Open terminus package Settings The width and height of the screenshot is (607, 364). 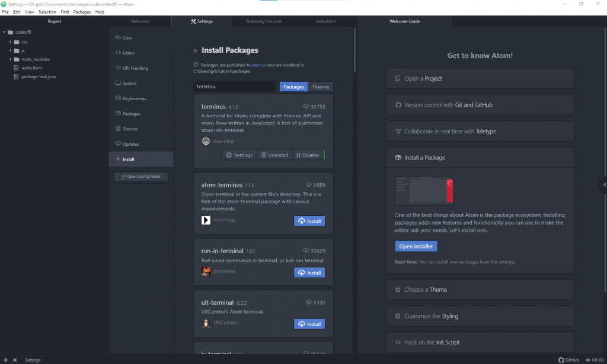point(239,155)
